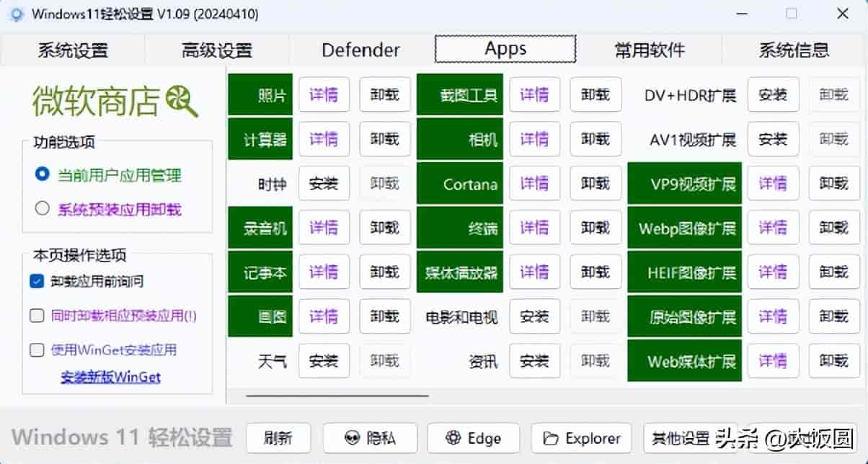Install DV+HDR扩展
The image size is (868, 464).
pyautogui.click(x=773, y=94)
